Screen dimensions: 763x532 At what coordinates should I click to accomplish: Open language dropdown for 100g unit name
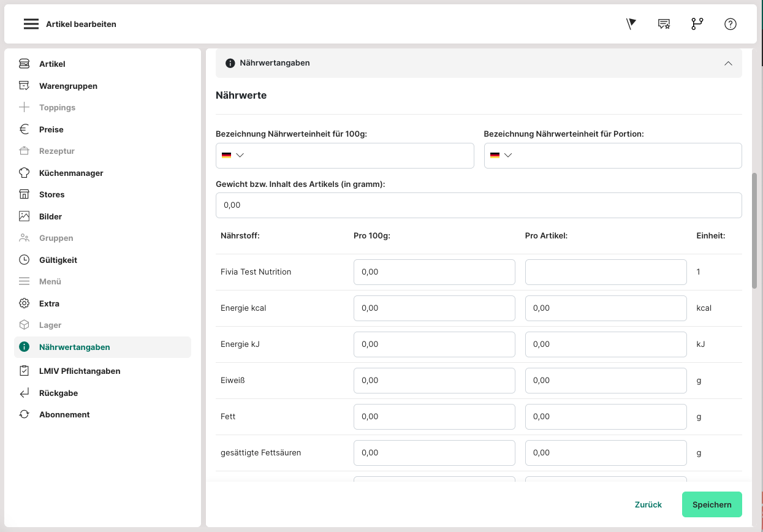(233, 155)
